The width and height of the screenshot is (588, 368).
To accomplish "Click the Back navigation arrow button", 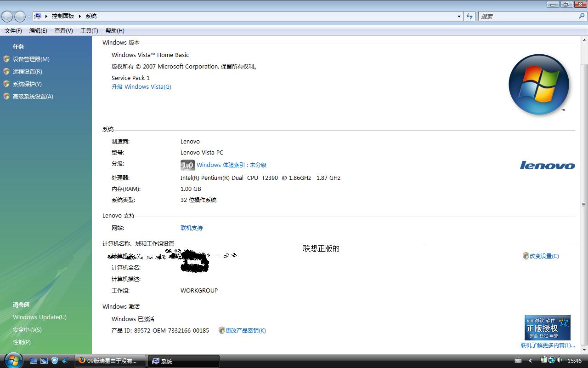I will tap(7, 17).
